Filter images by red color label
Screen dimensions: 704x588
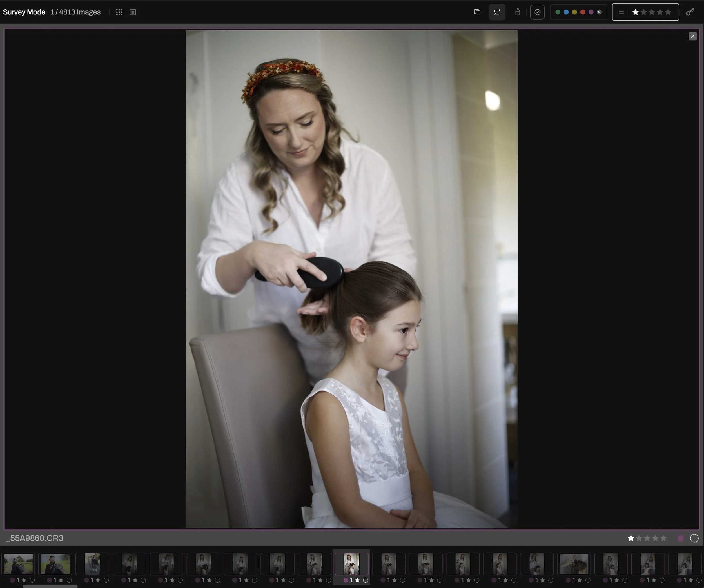pos(583,12)
